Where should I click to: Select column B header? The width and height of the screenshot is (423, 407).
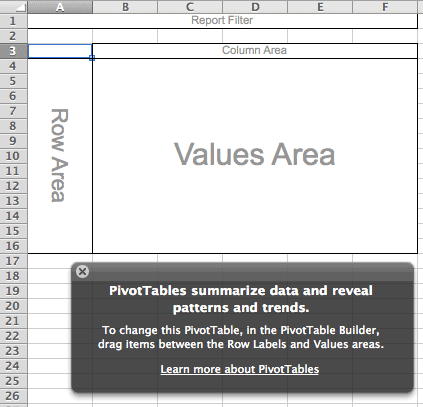pos(125,7)
